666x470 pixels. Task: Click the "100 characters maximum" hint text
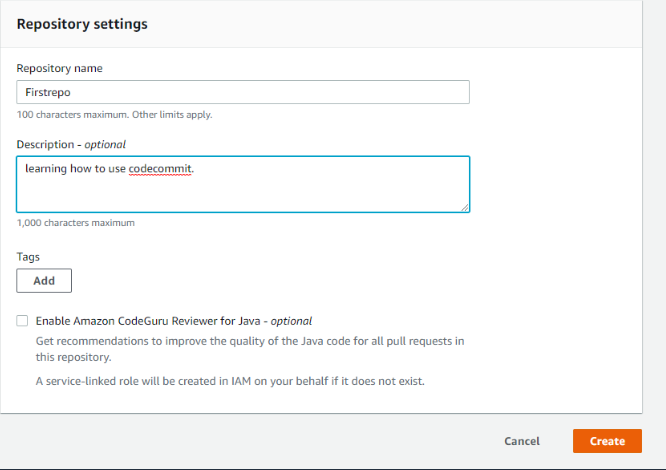click(114, 115)
